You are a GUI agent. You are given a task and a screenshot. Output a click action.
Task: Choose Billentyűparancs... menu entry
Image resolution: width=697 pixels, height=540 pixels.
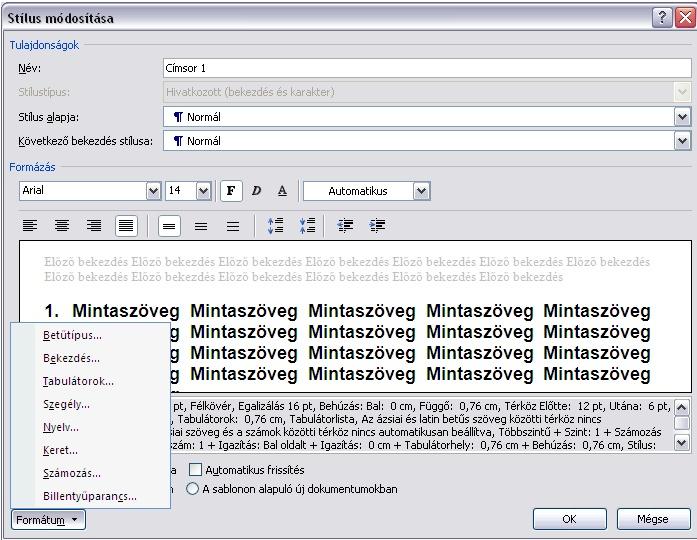tap(91, 496)
